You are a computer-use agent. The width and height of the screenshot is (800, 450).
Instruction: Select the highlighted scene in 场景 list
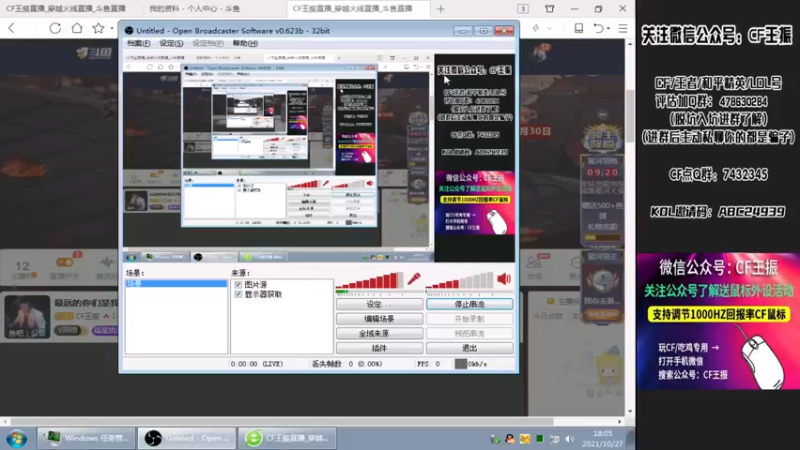pyautogui.click(x=177, y=284)
